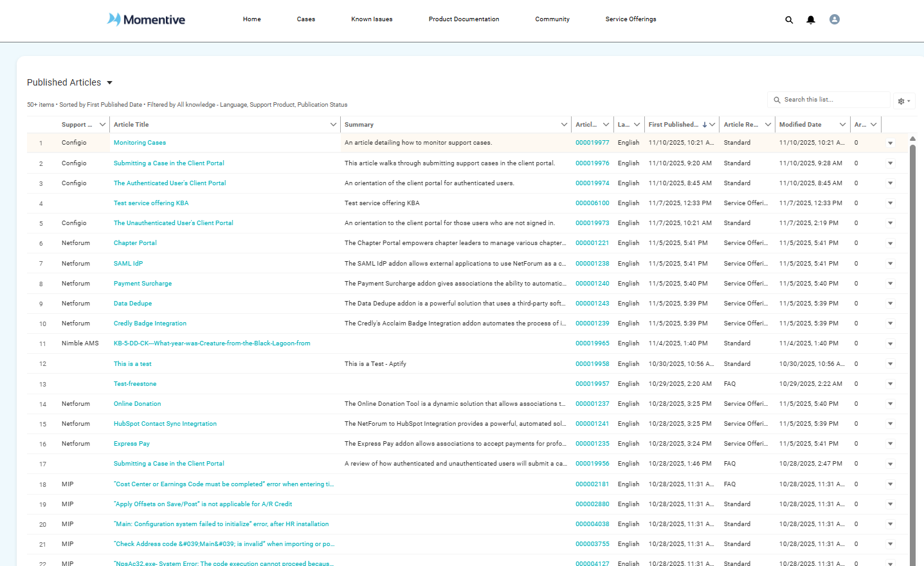Navigate to Known Issues

tap(372, 19)
